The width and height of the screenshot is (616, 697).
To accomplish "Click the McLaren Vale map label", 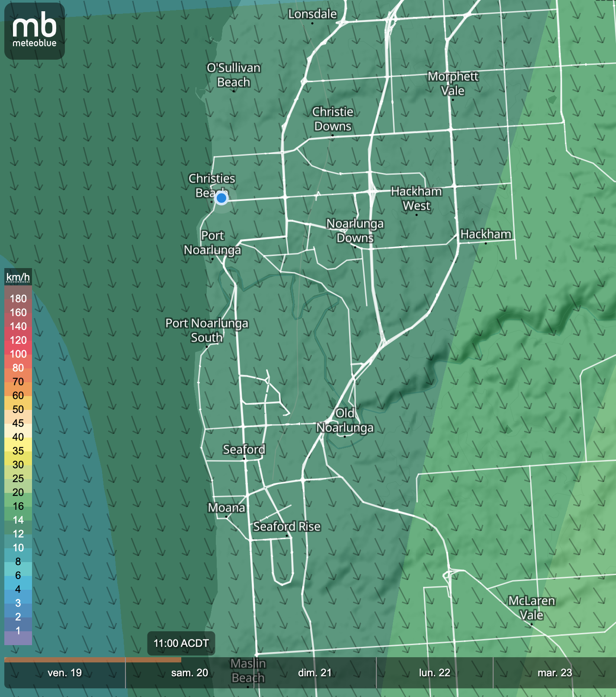I will point(532,608).
